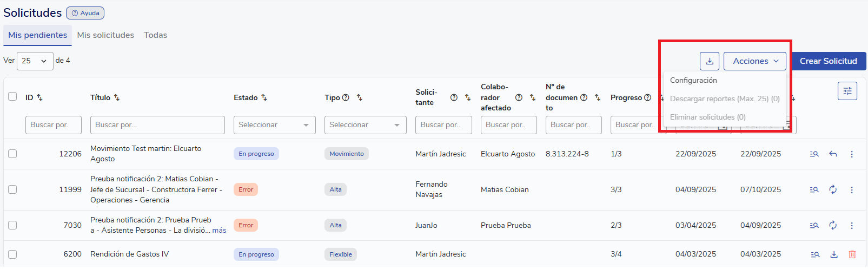Choose Configuración from the Acciones menu

click(x=693, y=80)
